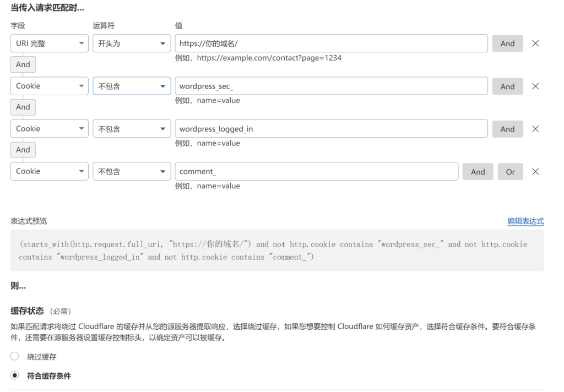Click the And button next to the URI value
The width and height of the screenshot is (564, 392).
(x=507, y=43)
